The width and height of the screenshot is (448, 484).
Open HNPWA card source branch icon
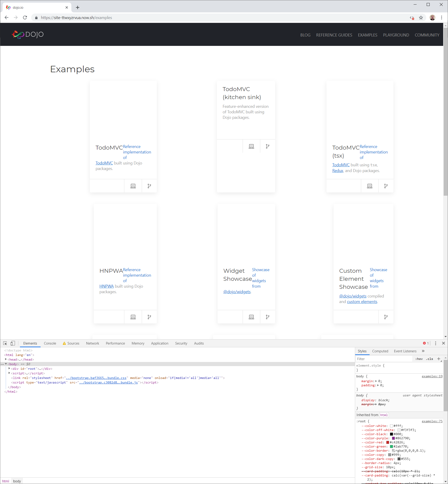tap(149, 317)
